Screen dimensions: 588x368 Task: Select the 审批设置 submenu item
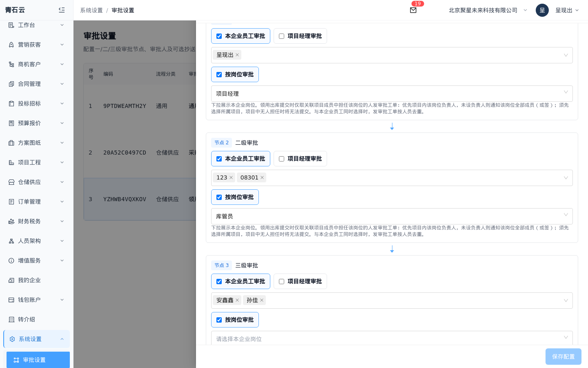(x=38, y=360)
